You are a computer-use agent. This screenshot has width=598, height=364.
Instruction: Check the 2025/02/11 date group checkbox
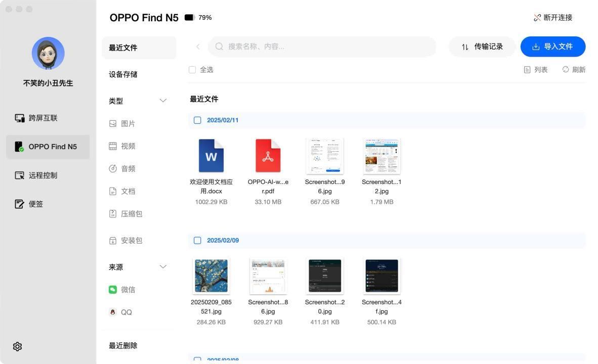click(197, 120)
